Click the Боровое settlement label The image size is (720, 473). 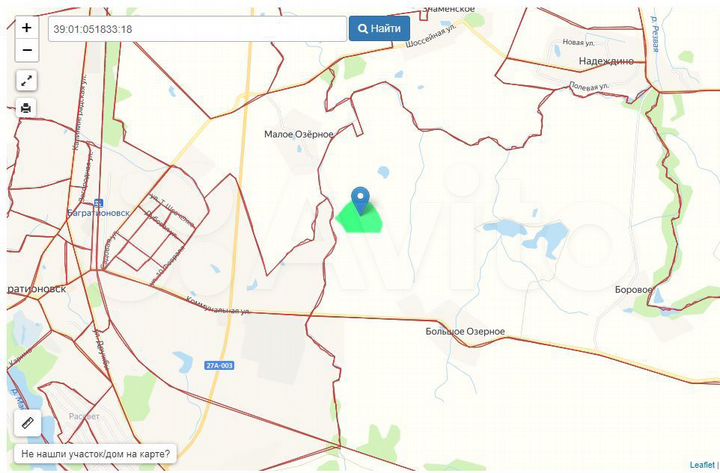pos(633,290)
